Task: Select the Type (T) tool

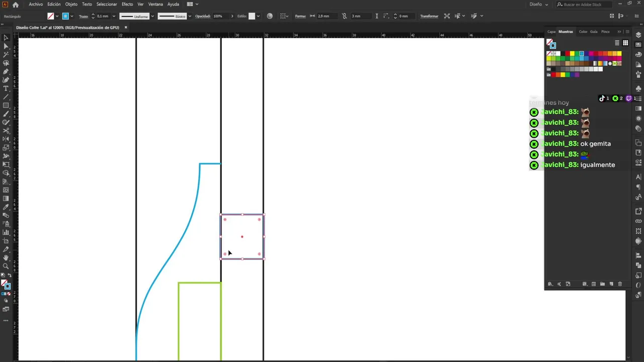Action: 6,88
